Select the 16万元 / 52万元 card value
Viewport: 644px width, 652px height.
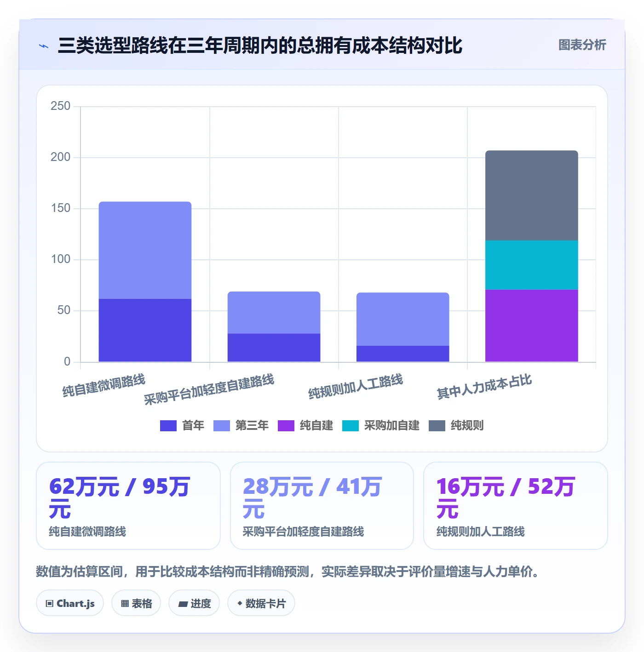(x=506, y=498)
